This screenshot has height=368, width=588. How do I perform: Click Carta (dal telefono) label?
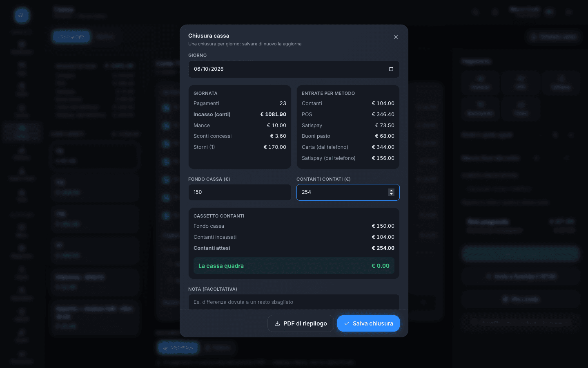click(x=325, y=147)
